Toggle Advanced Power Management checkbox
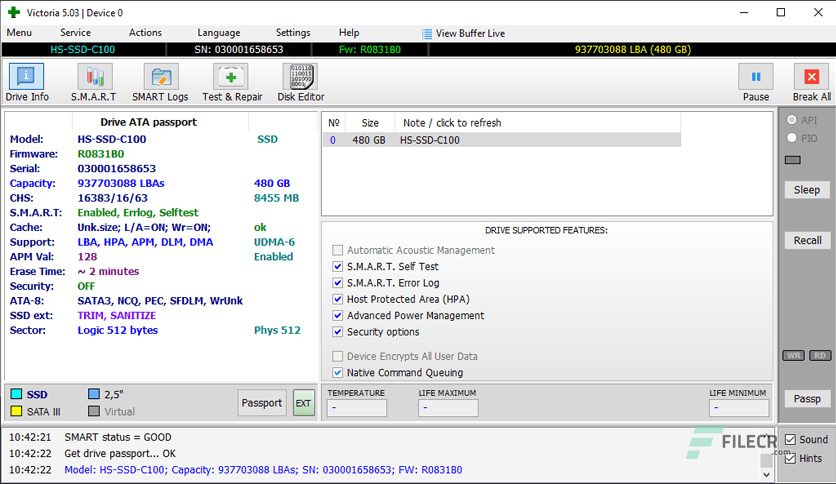 click(337, 316)
